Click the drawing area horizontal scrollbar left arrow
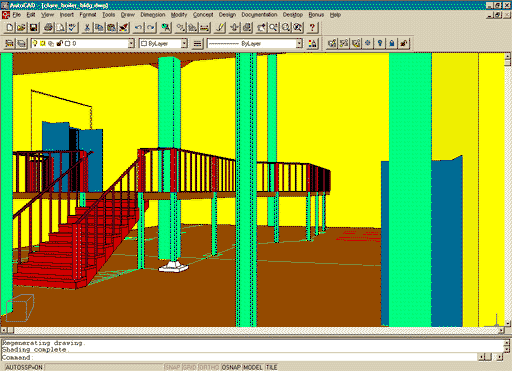The image size is (512, 371). (4, 330)
